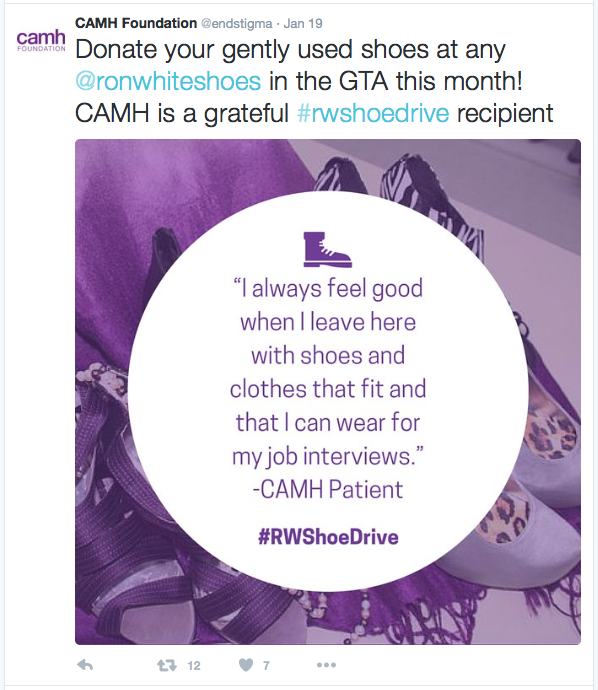Expand the attached purple shoe image
Viewport: 598px width, 690px height.
(x=328, y=392)
